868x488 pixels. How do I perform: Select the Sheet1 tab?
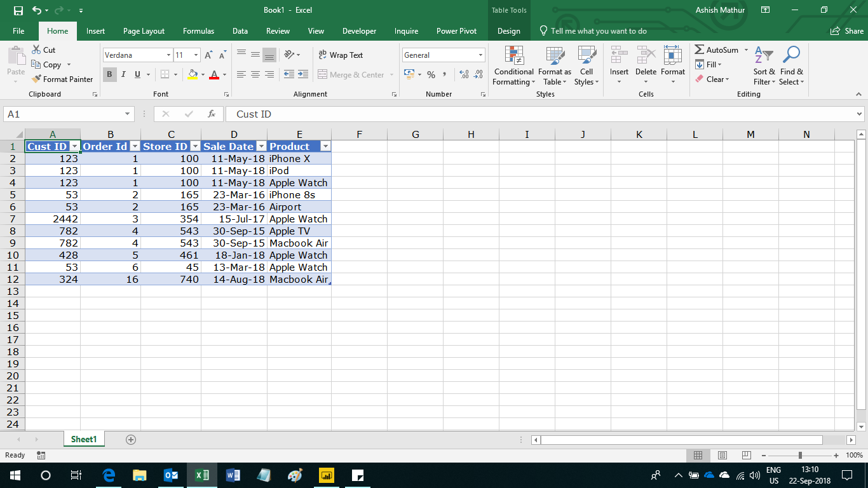(x=84, y=439)
